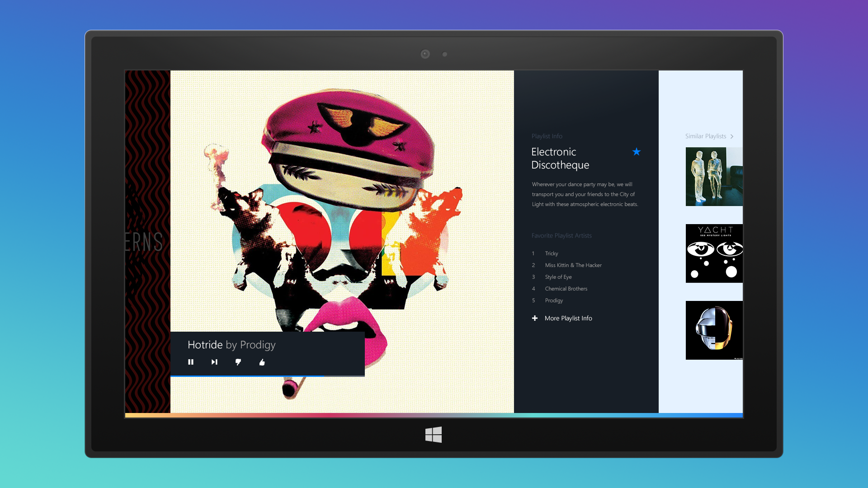Select artist Chemical Brothers
The image size is (868, 488).
pos(566,289)
